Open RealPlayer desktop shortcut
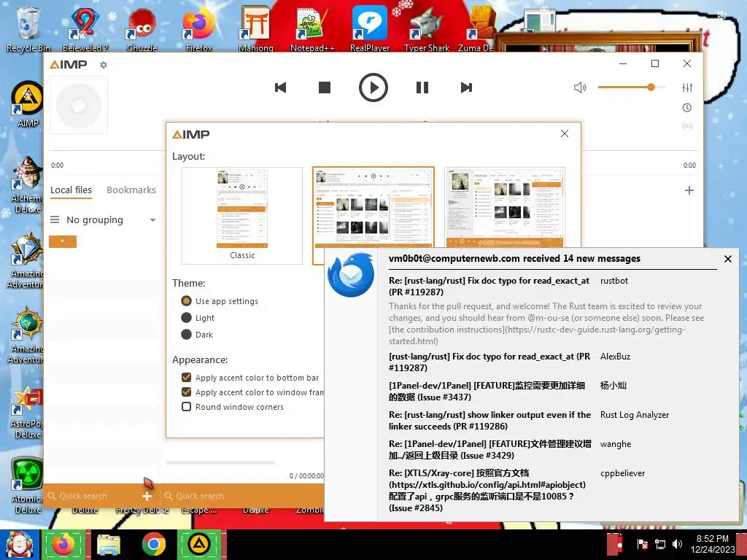 (x=370, y=28)
